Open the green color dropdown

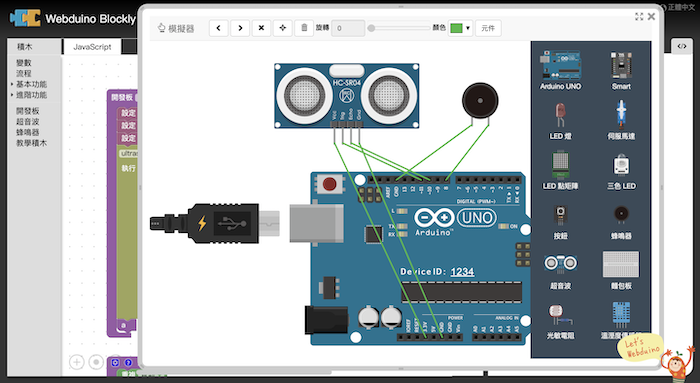click(460, 28)
